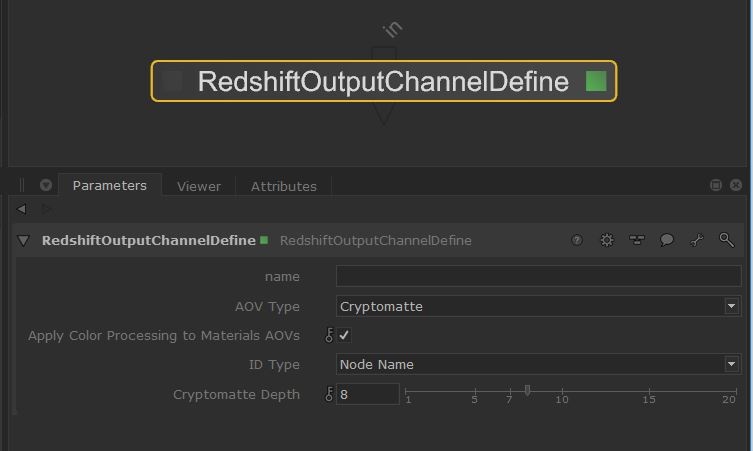Click the Cryptomatte Depth slider handle
This screenshot has width=753, height=451.
pyautogui.click(x=527, y=390)
